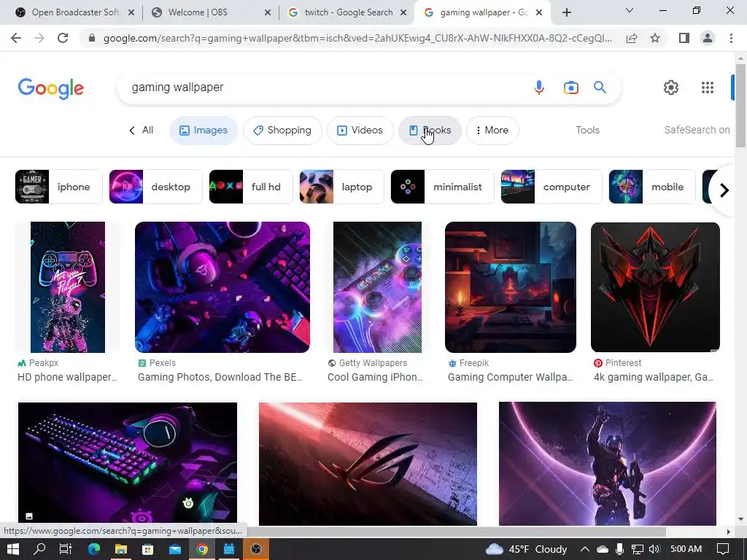Open Microsoft Edge from taskbar

click(x=94, y=549)
